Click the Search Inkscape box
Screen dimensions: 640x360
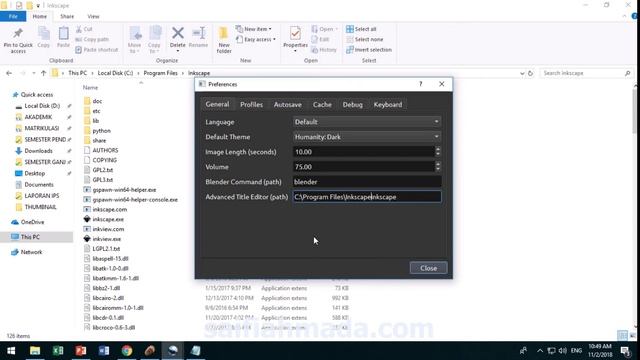click(587, 73)
